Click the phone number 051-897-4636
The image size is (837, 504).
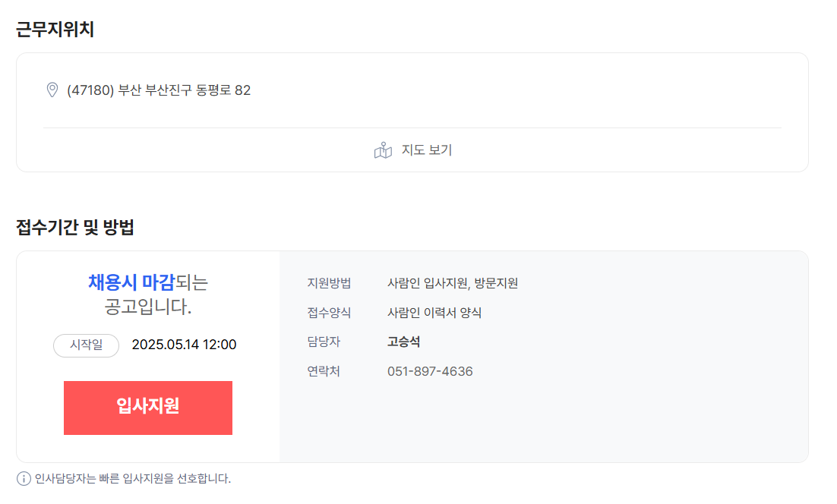430,371
